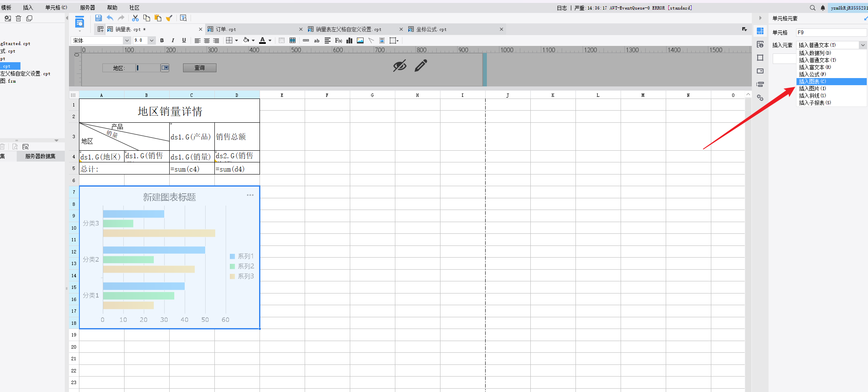
Task: Insert plain text with the 'ab' icon
Action: (317, 40)
